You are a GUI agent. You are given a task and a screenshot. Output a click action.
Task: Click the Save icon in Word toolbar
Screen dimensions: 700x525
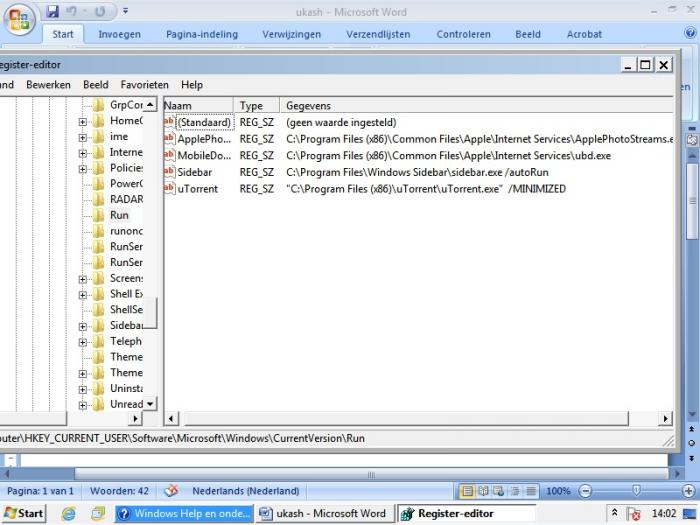53,11
